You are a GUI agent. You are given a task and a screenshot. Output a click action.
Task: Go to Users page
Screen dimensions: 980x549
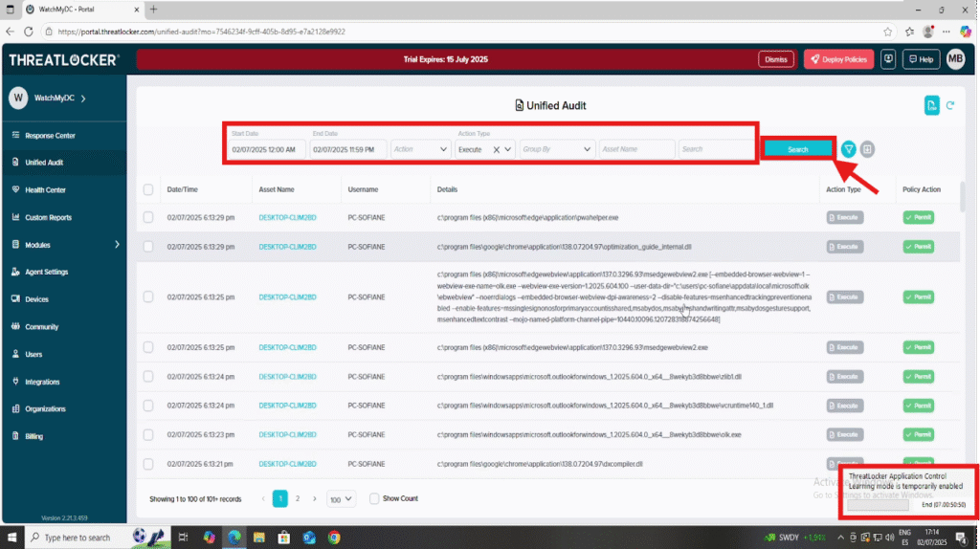pos(33,354)
